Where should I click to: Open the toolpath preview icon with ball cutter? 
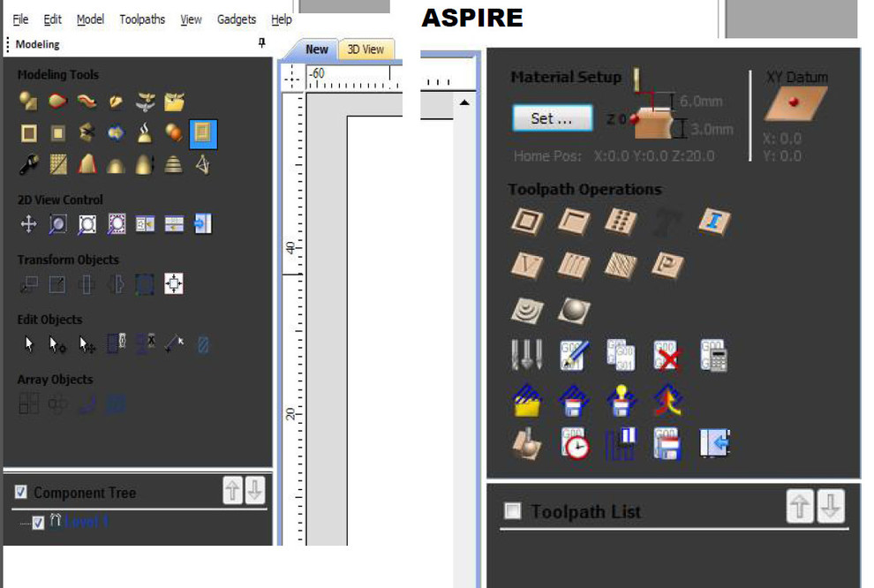pos(527,443)
